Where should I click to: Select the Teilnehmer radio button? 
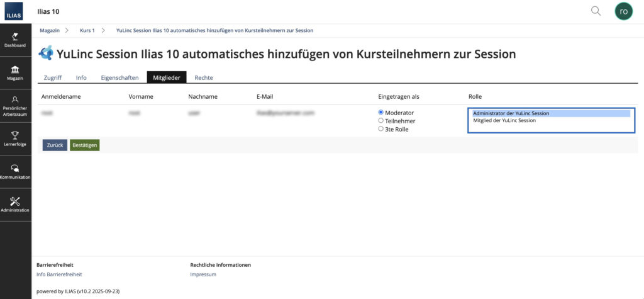click(x=380, y=120)
